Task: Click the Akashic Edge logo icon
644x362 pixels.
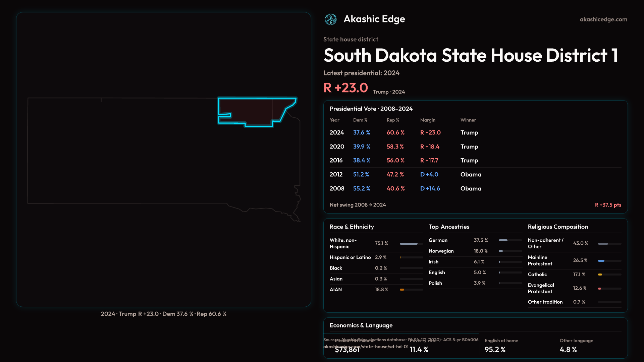Action: click(331, 19)
